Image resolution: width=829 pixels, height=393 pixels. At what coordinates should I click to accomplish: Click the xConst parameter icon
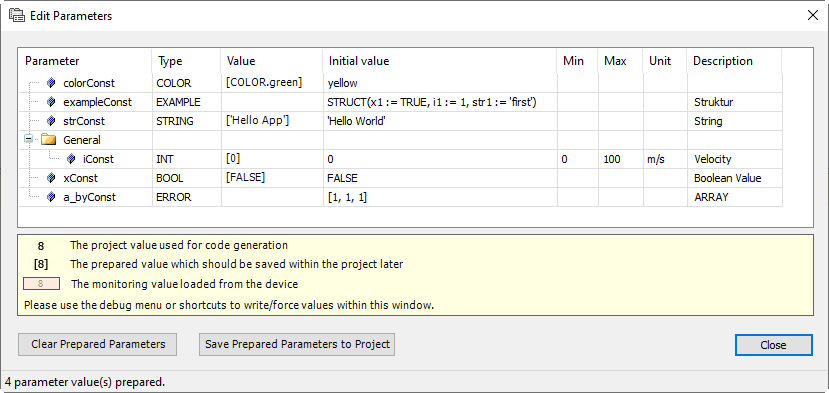pos(51,178)
